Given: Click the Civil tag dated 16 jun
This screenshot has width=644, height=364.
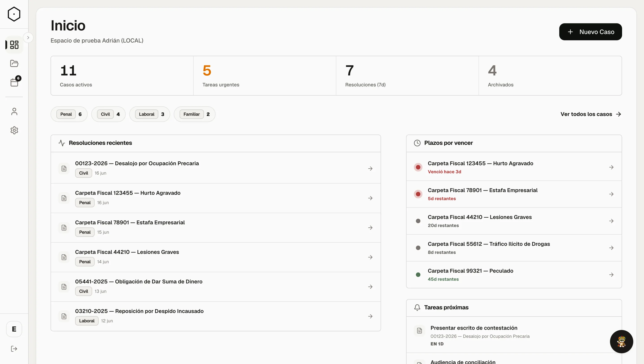Looking at the screenshot, I should 83,173.
